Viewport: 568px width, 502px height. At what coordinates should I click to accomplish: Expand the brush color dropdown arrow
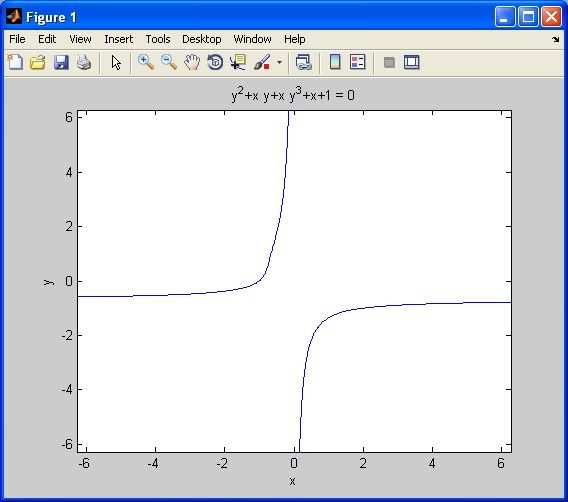(x=279, y=62)
